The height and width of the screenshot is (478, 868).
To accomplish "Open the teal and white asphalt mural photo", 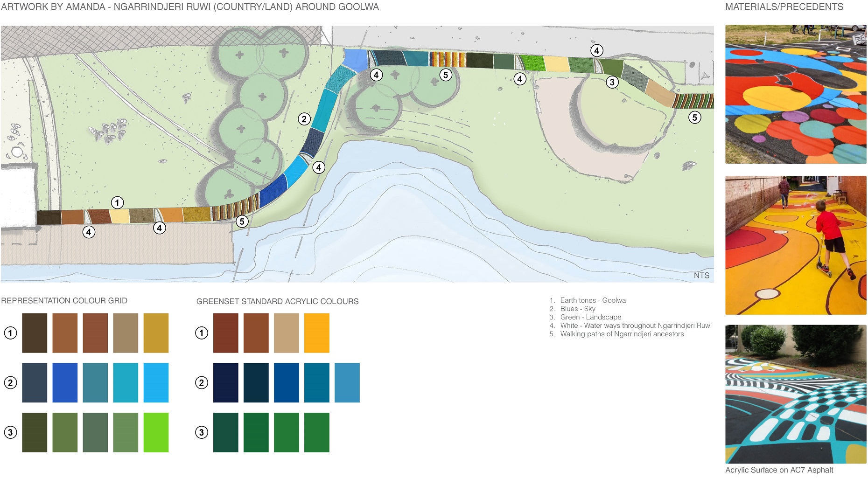I will point(796,394).
